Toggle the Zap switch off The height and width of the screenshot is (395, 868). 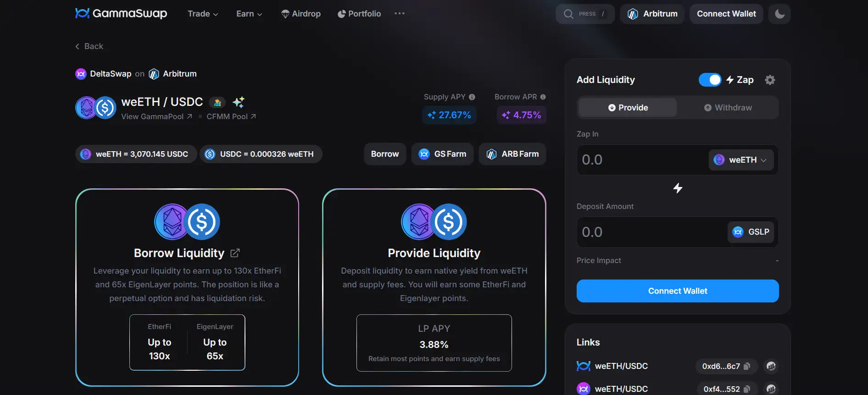(x=710, y=80)
